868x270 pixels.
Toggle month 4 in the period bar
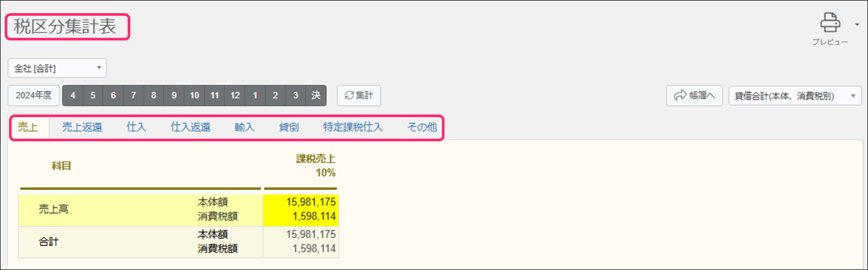pos(73,96)
